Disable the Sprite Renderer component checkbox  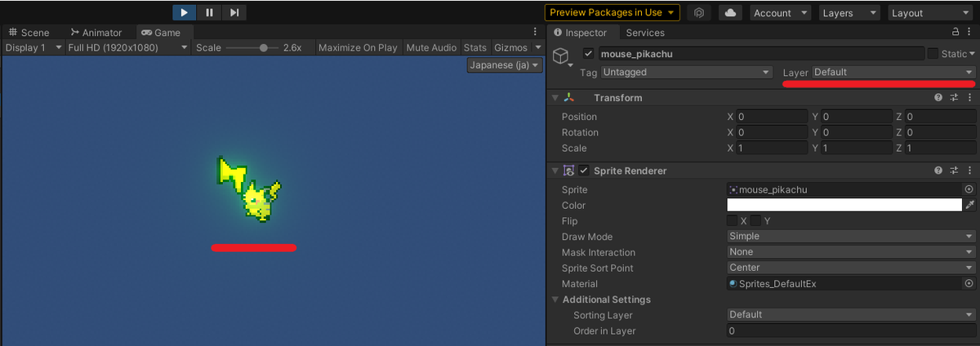(584, 171)
